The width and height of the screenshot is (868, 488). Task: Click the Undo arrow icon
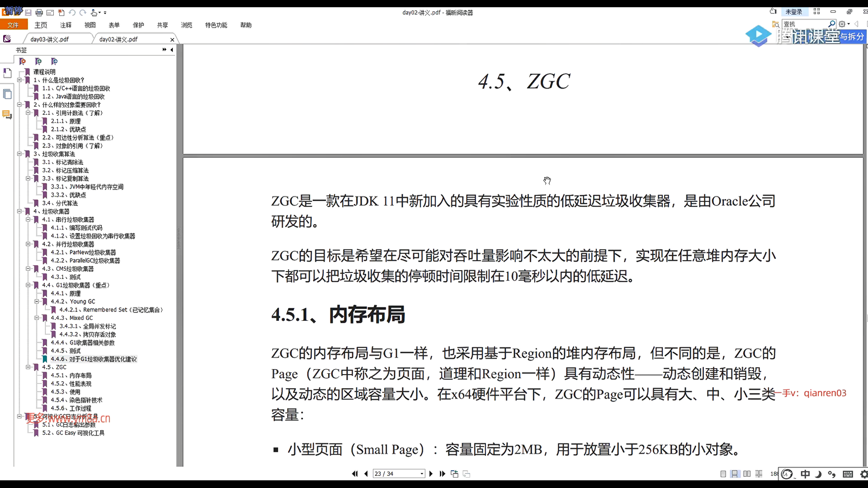(x=72, y=13)
